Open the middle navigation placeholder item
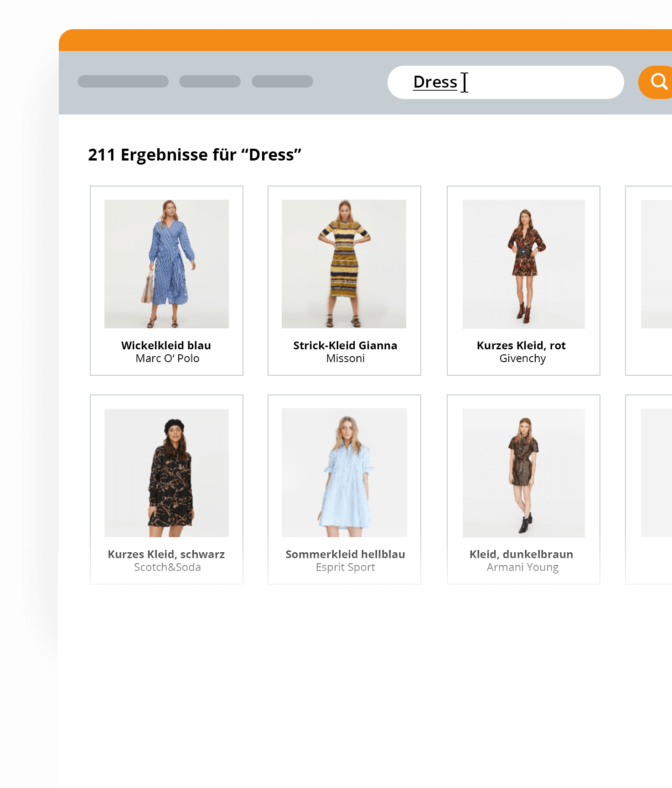The image size is (672, 788). (210, 81)
